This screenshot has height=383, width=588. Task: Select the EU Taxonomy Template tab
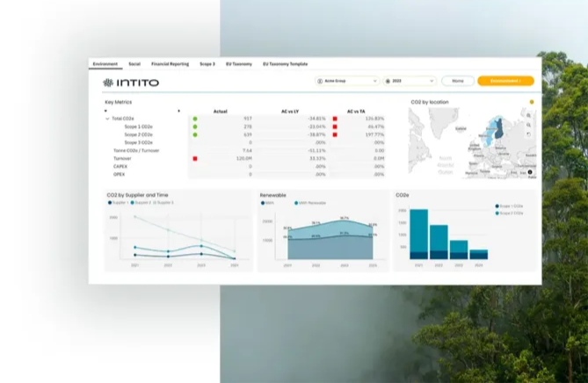(286, 64)
